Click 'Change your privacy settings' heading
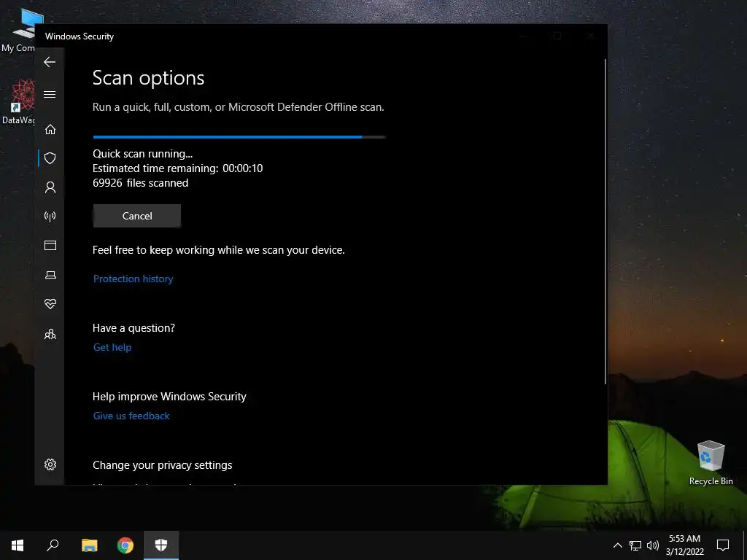 click(163, 465)
